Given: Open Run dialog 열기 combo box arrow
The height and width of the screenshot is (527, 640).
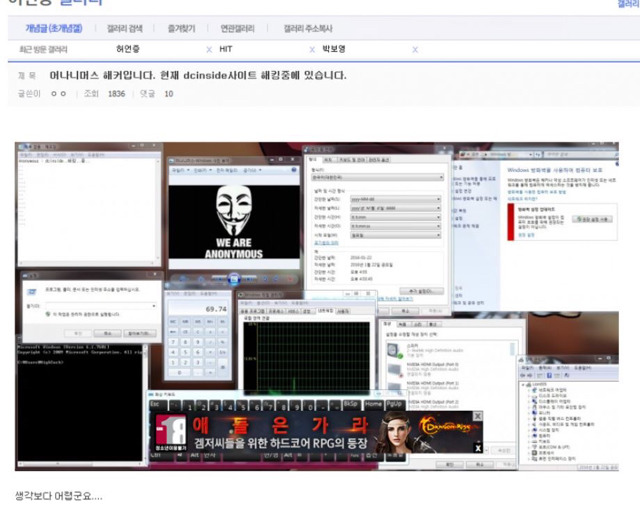Looking at the screenshot, I should 153,306.
